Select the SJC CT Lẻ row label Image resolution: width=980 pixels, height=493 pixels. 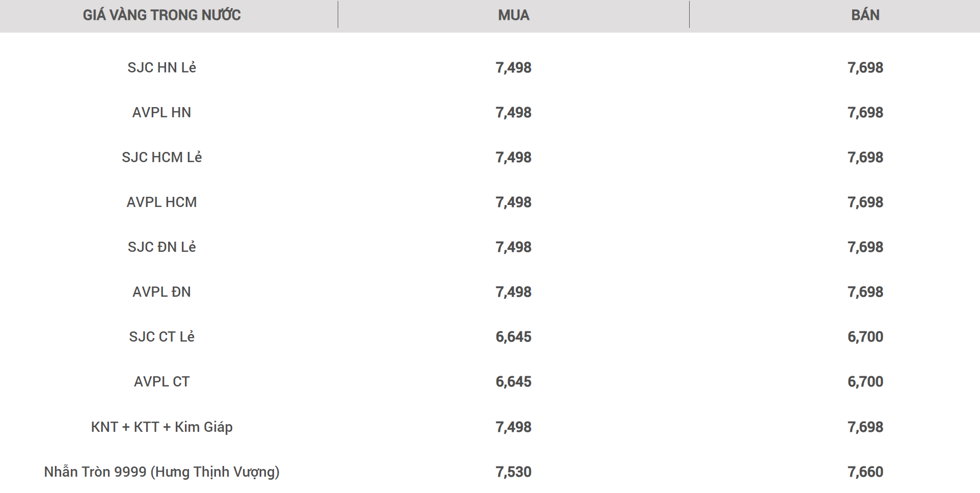pos(162,336)
